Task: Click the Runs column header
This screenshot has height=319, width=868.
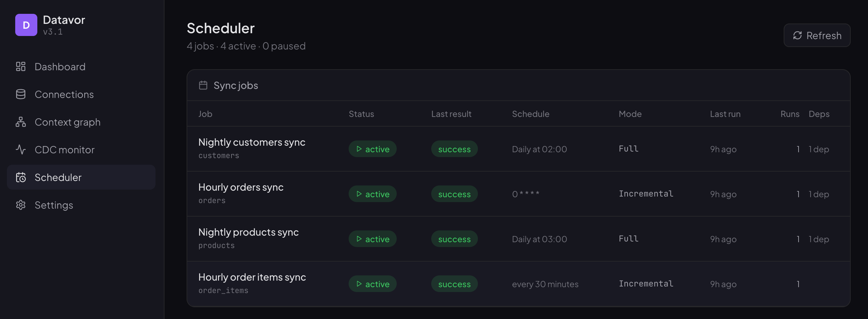Action: [x=790, y=114]
